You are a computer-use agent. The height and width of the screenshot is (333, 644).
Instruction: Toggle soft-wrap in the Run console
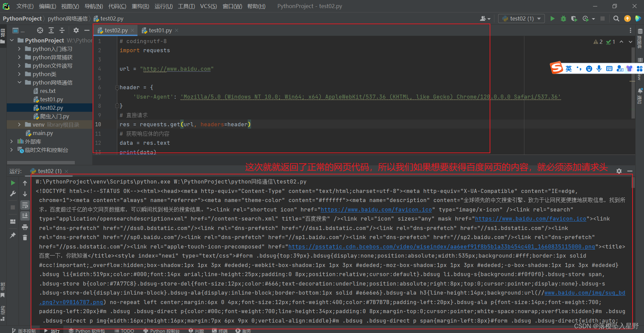(x=25, y=205)
